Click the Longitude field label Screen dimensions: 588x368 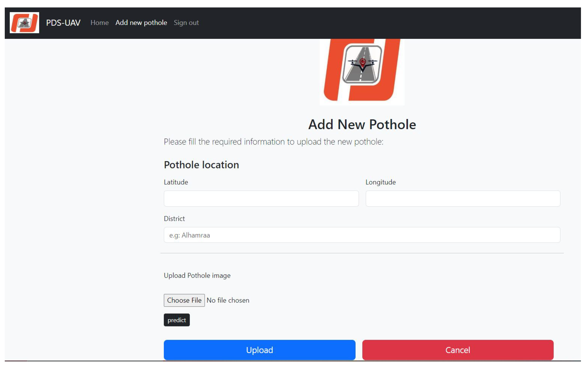click(x=380, y=182)
